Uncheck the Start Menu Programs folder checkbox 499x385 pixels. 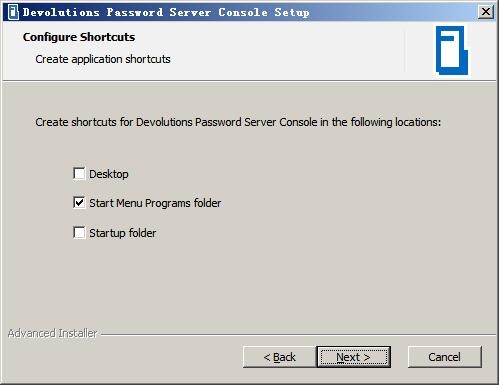point(79,203)
